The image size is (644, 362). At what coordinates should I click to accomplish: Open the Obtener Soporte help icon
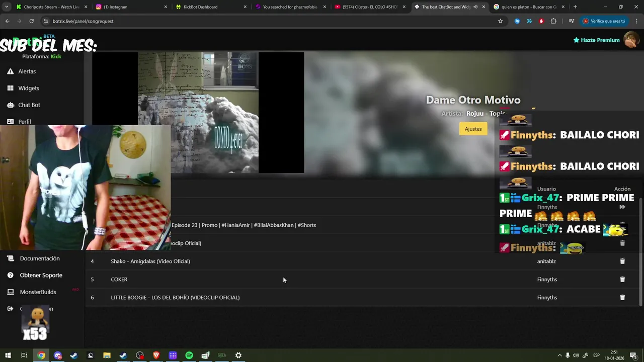[10, 275]
